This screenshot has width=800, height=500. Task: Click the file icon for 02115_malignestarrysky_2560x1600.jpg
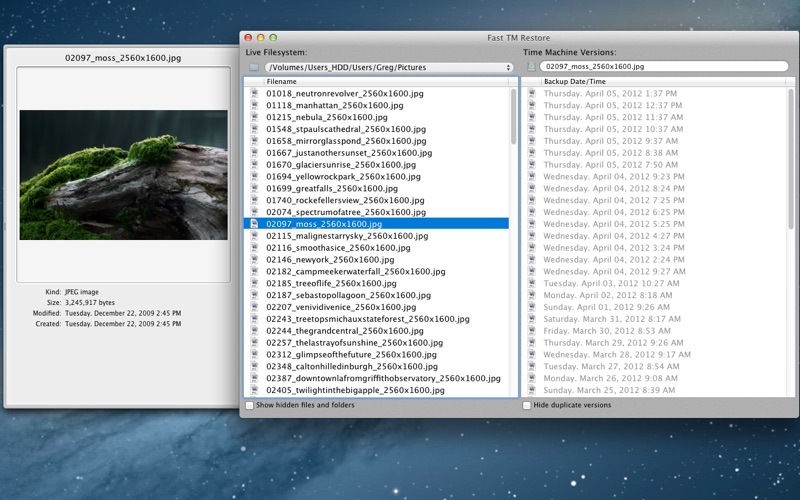[254, 236]
